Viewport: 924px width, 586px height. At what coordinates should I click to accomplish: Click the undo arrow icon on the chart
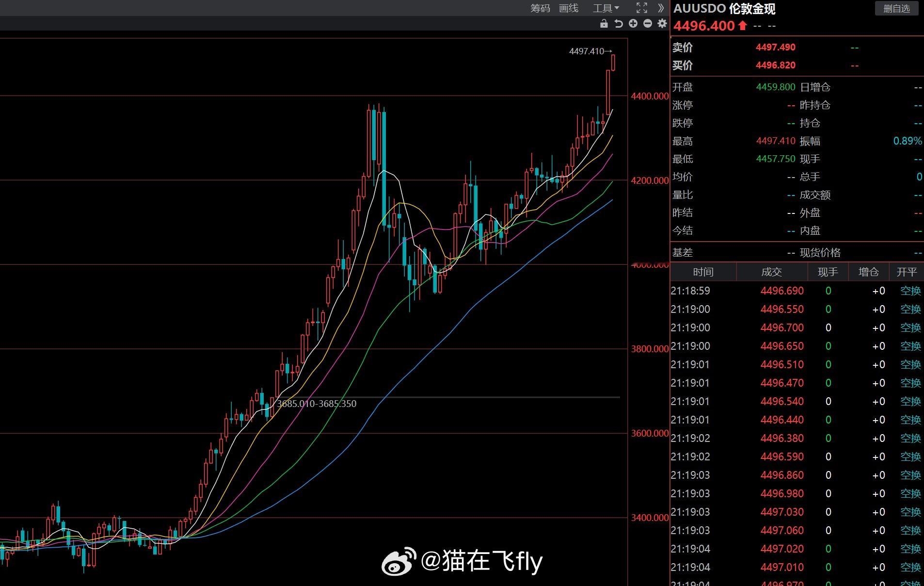coord(619,23)
